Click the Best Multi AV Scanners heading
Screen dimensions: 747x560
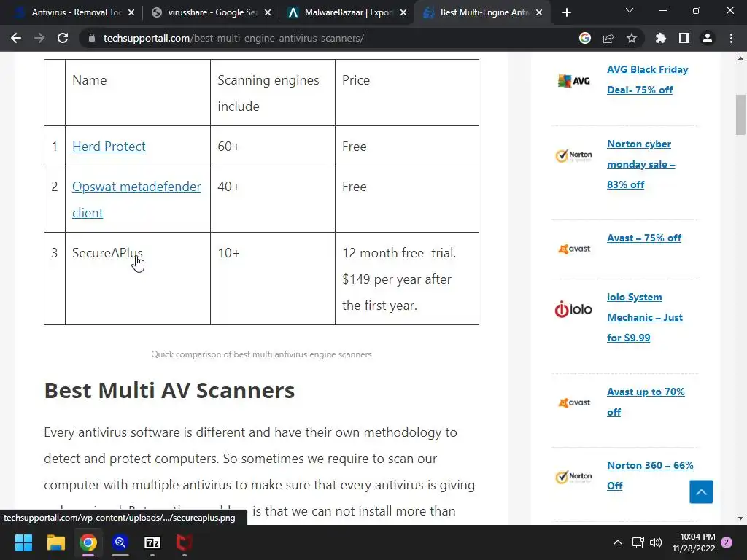click(x=169, y=391)
